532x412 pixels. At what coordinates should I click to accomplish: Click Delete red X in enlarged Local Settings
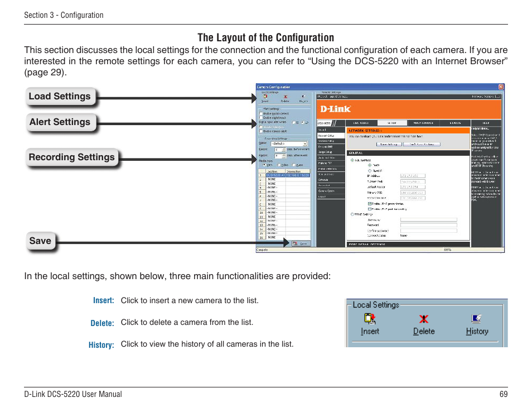point(423,319)
